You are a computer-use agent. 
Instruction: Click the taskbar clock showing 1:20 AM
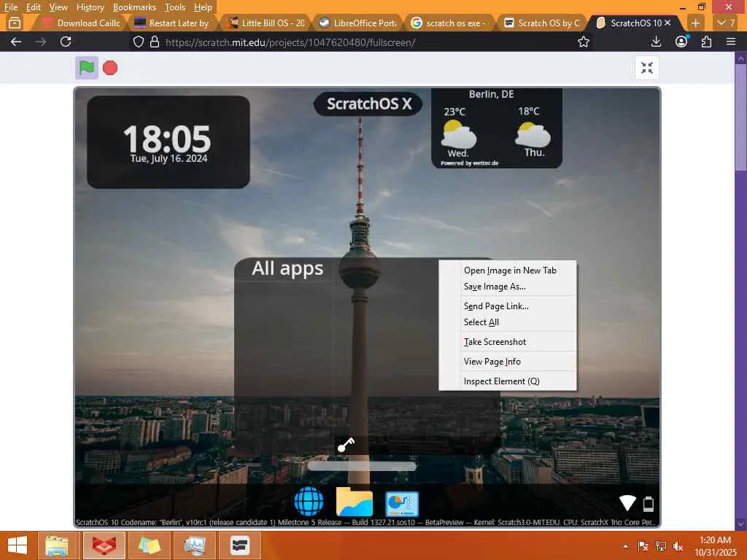click(x=715, y=546)
